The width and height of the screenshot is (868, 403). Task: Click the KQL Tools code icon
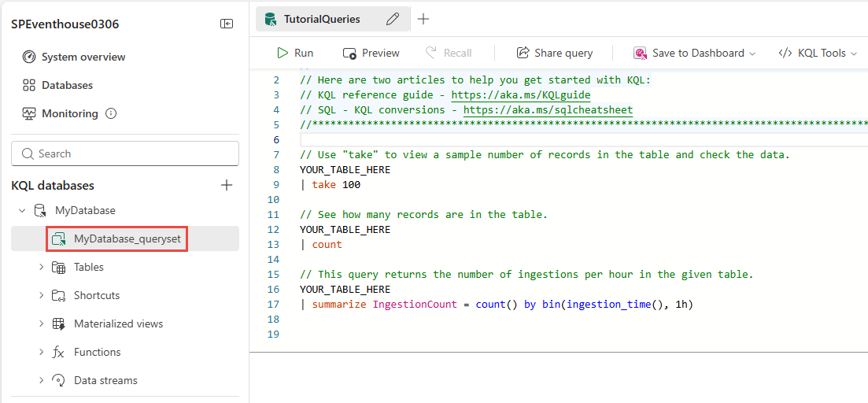pyautogui.click(x=785, y=53)
